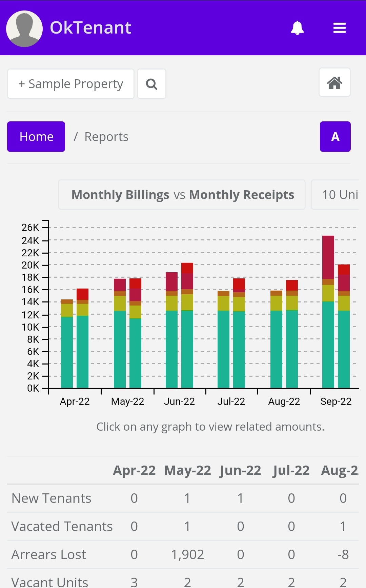Viewport: 366px width, 588px height.
Task: Tap the user profile avatar
Action: click(x=24, y=28)
